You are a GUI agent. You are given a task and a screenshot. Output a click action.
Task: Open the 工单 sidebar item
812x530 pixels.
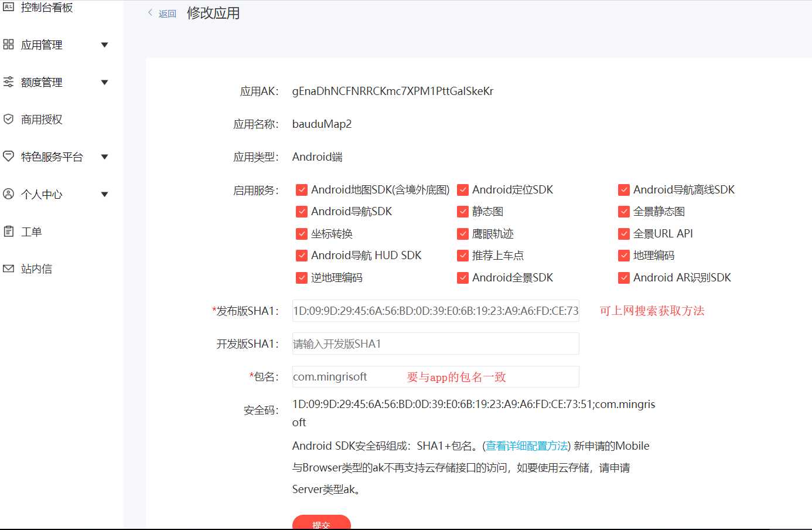32,232
